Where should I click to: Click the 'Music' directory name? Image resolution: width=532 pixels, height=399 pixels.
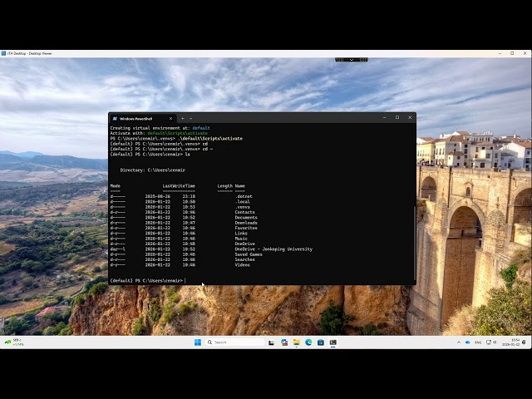(x=241, y=239)
